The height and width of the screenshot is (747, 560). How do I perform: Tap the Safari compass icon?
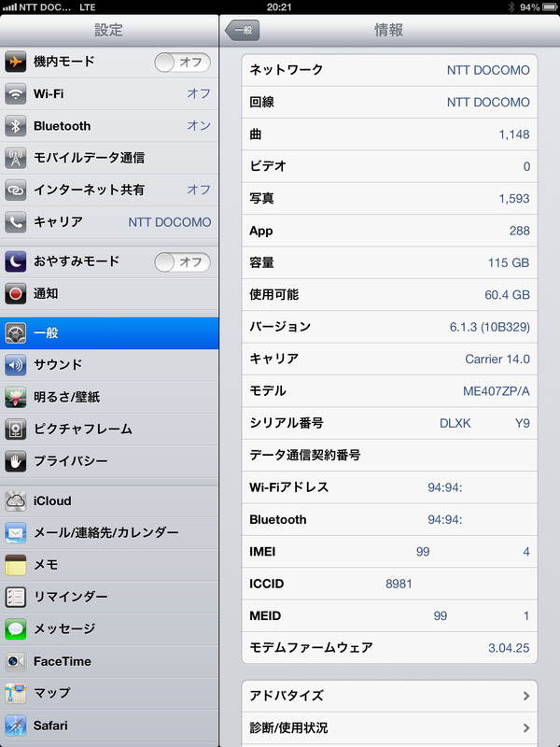15,726
